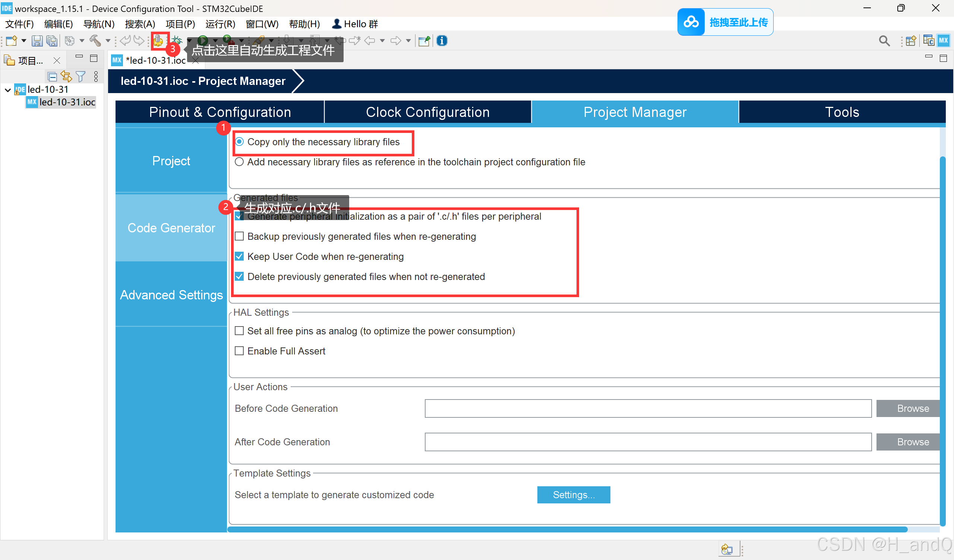Viewport: 954px width, 560px height.
Task: Open dropdown arrow next to build hammer
Action: [108, 41]
